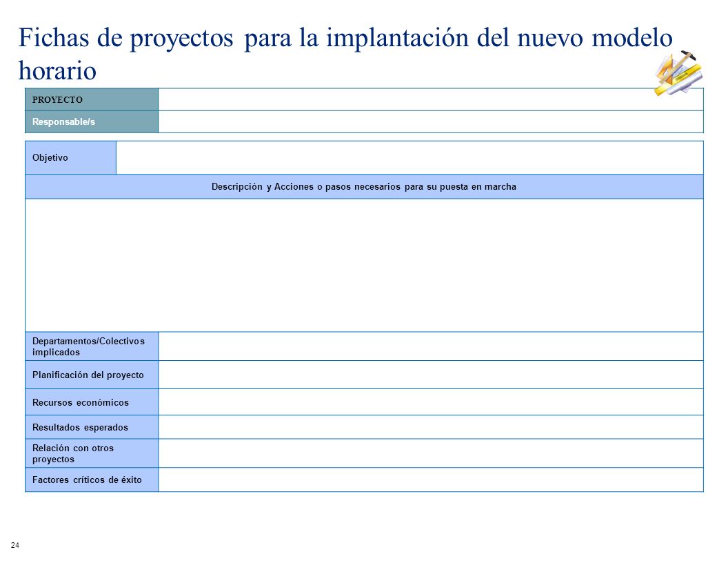Click the 'Recursos económicos' label
Screen dimensions: 728x563
pos(92,402)
